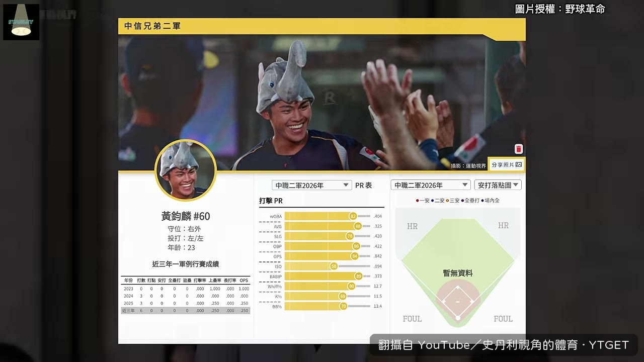Click the SLG percentile marker 78
This screenshot has height=362, width=644.
pos(350,236)
